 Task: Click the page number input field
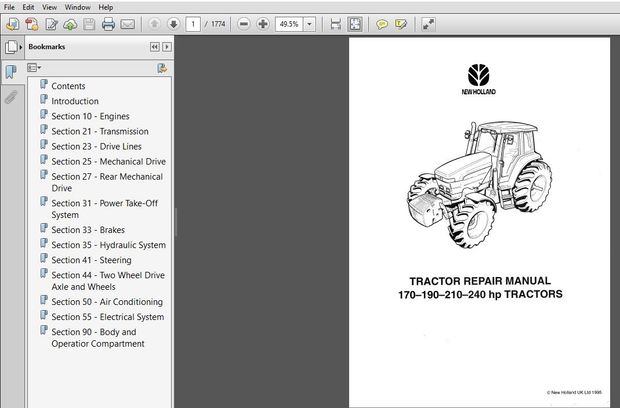192,23
